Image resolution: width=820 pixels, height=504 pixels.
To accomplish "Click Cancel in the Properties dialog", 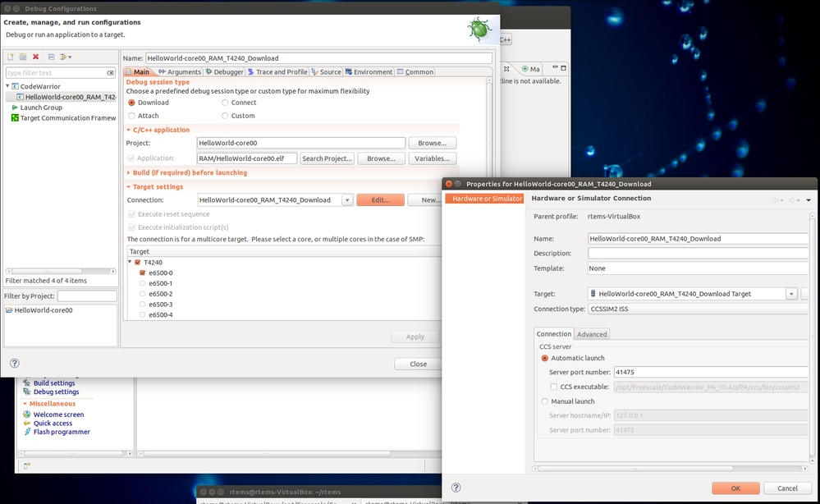I will pos(787,488).
